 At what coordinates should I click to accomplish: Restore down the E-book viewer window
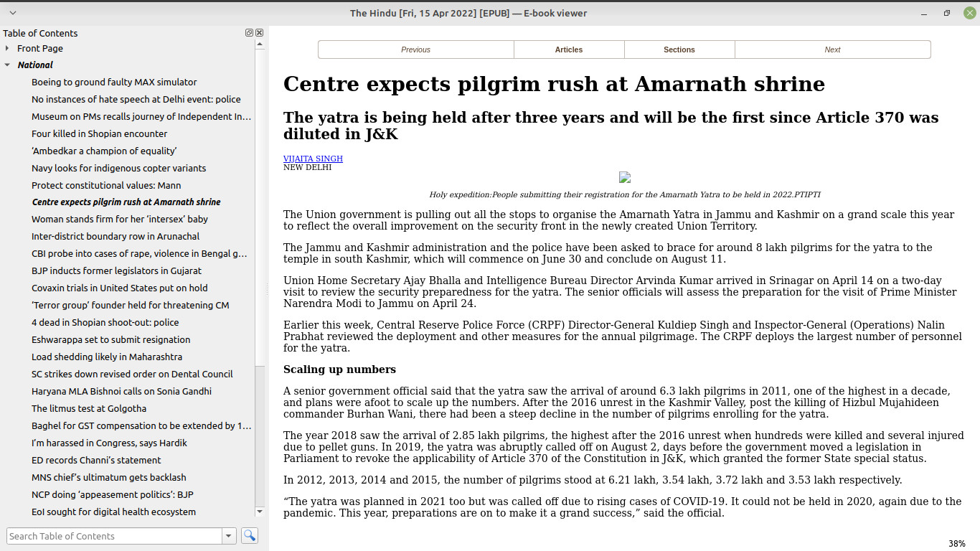click(x=947, y=13)
